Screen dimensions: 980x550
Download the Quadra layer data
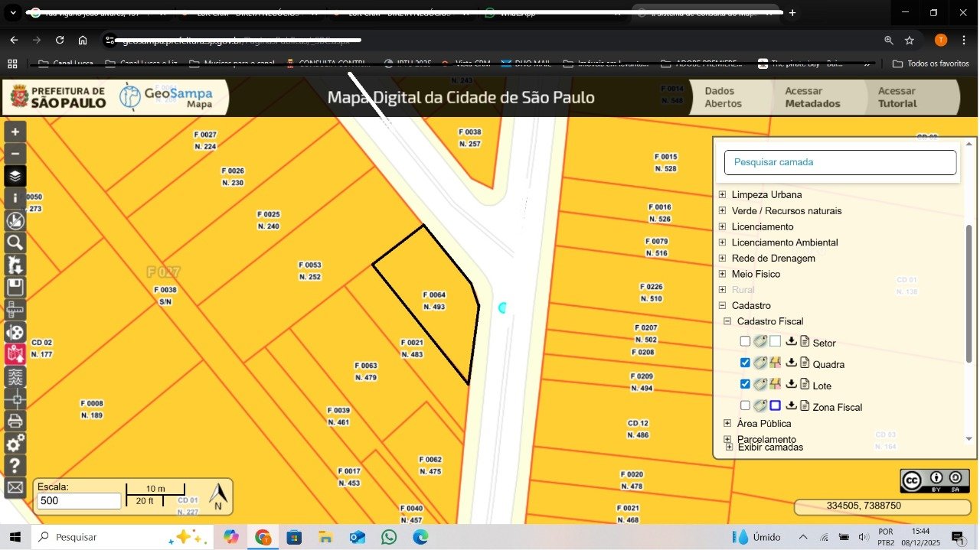(x=792, y=363)
